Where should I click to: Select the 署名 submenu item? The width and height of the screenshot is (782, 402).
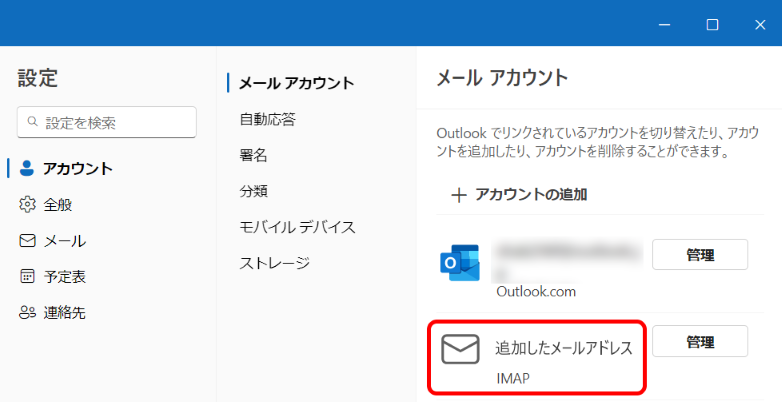253,155
